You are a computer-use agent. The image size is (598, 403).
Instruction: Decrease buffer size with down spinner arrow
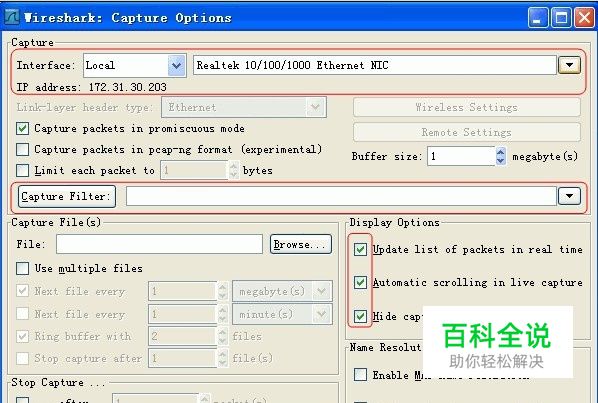(501, 161)
